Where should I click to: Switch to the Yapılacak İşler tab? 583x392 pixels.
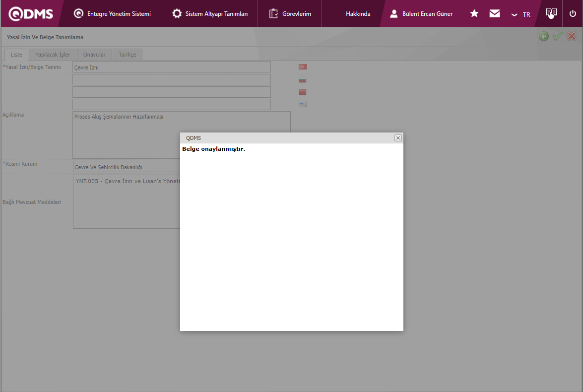(x=53, y=55)
